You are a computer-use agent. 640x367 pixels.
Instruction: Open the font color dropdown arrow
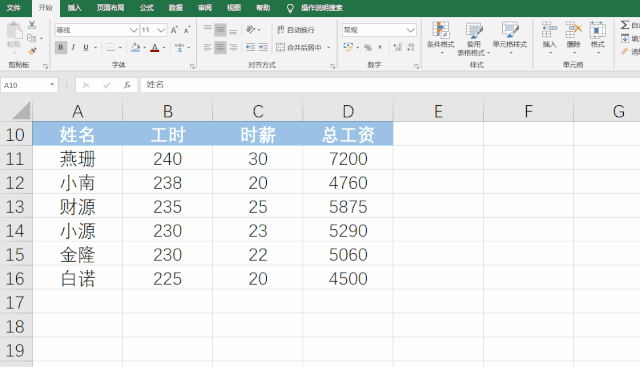(164, 48)
